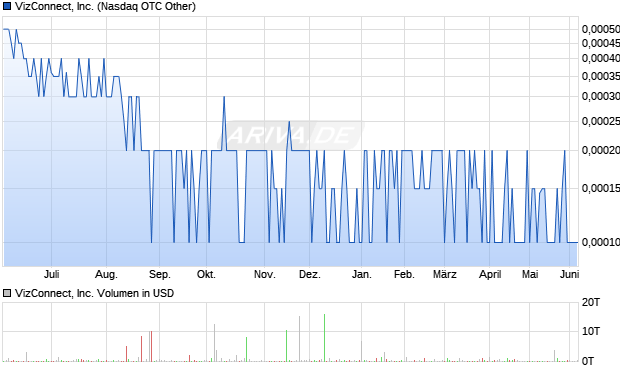Click the 'März' month axis label

click(445, 274)
